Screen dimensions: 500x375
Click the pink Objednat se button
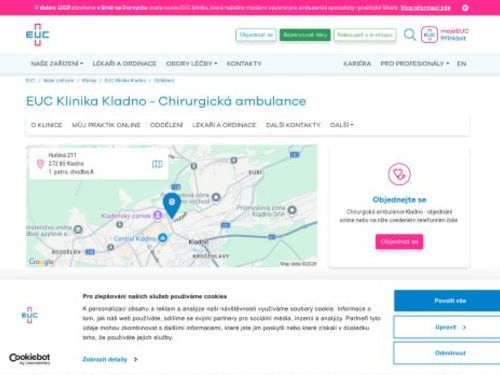(399, 242)
